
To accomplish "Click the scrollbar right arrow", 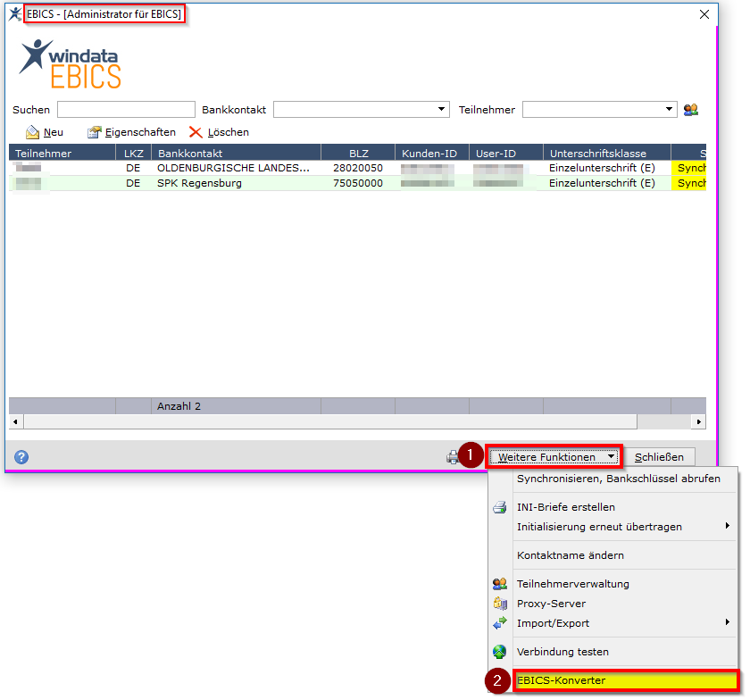I will 698,421.
